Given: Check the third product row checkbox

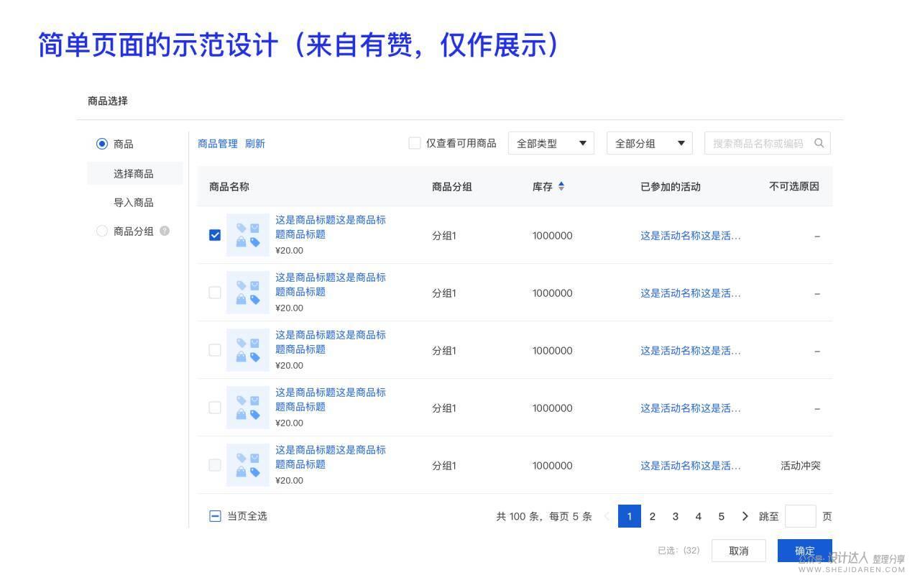Looking at the screenshot, I should 215,350.
